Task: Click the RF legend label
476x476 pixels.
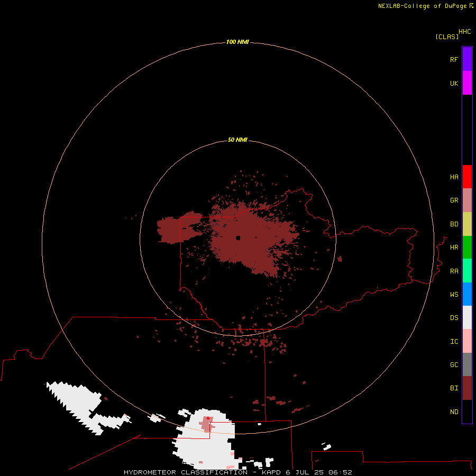Action: coord(454,59)
